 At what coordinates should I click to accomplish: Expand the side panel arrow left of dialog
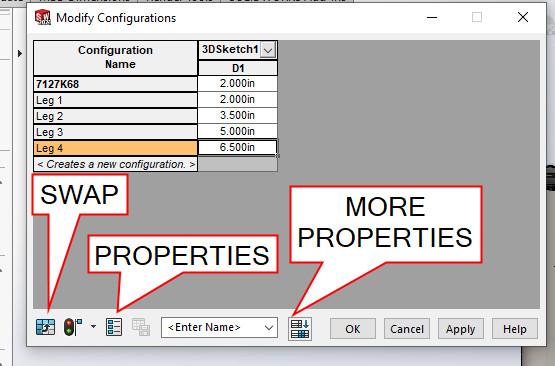pyautogui.click(x=20, y=53)
